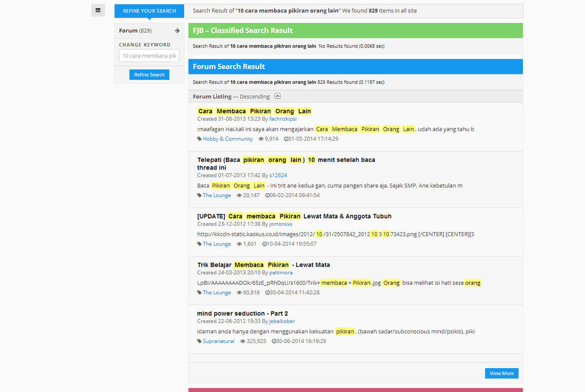This screenshot has height=392, width=585.
Task: Select the Refine Your Search tab
Action: tap(149, 11)
